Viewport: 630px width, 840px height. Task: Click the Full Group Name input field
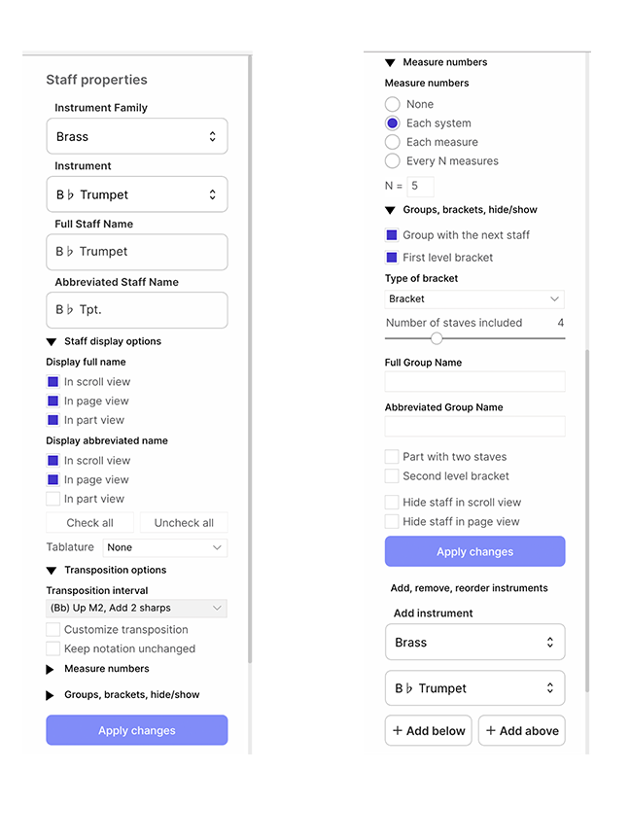(474, 381)
